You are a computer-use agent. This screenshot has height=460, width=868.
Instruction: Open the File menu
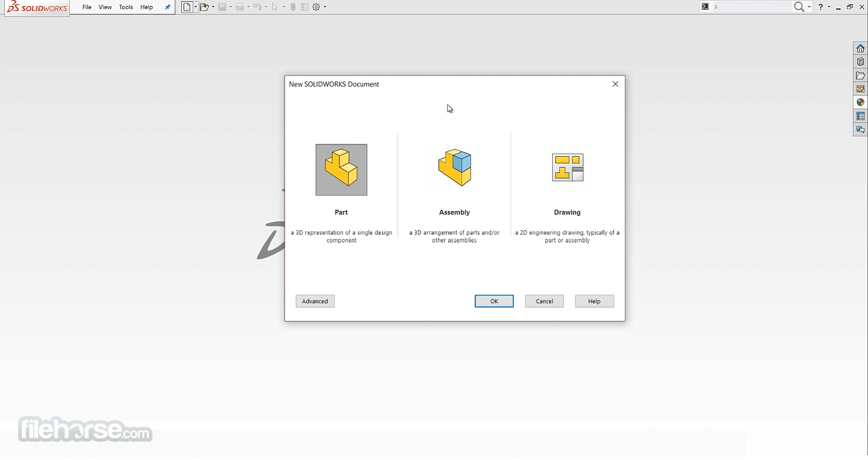tap(87, 7)
